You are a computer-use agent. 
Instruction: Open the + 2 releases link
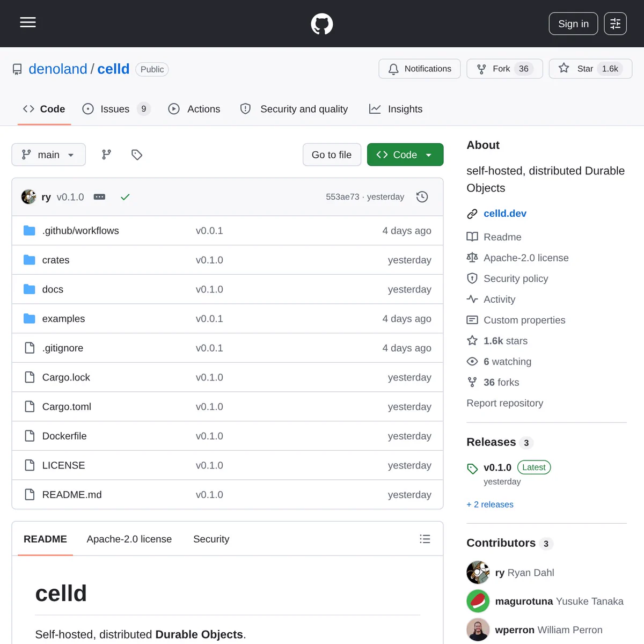(x=490, y=504)
